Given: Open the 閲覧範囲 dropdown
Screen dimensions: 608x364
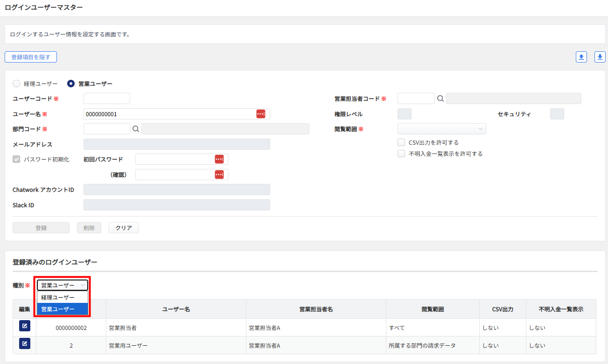Looking at the screenshot, I should (x=441, y=129).
